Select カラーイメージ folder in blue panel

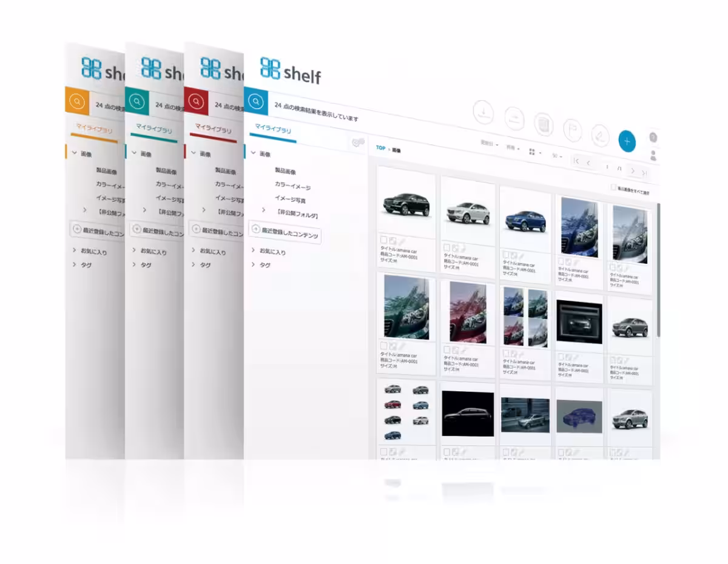coord(292,186)
